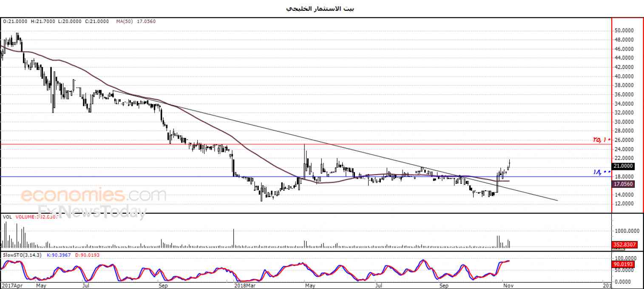The height and width of the screenshot is (289, 644).
Task: Click the Nov date label
Action: 508,285
